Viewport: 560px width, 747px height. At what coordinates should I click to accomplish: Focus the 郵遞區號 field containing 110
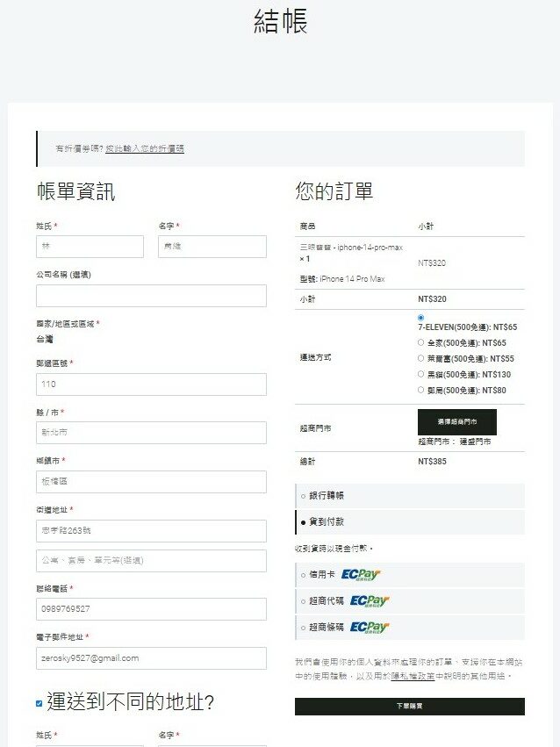(x=151, y=384)
